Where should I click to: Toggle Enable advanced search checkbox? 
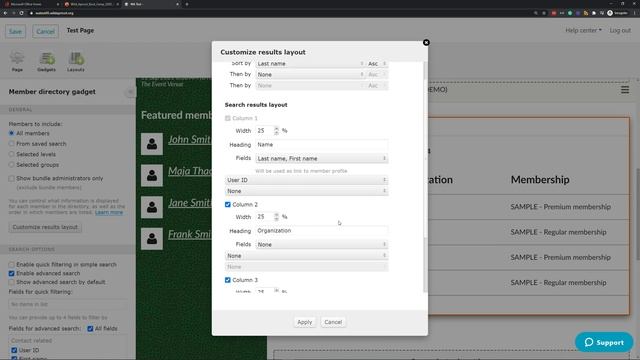[11, 273]
